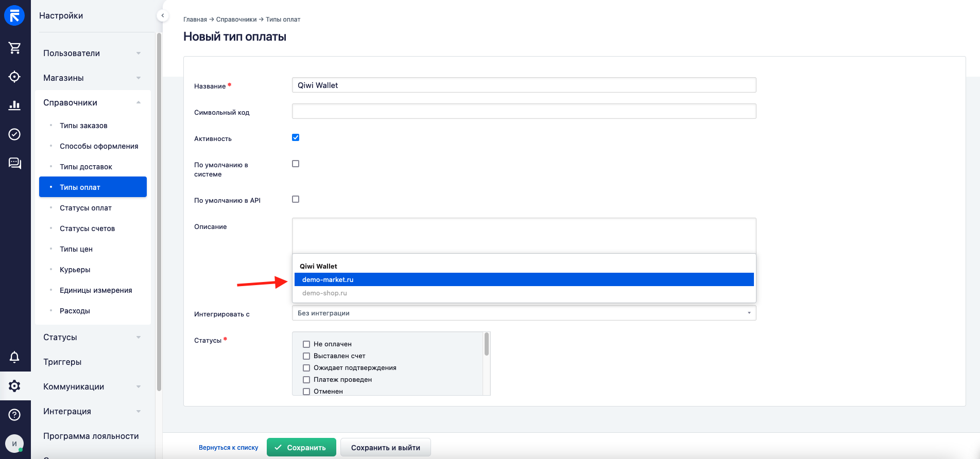980x459 pixels.
Task: Open the settings gear icon
Action: (14, 386)
